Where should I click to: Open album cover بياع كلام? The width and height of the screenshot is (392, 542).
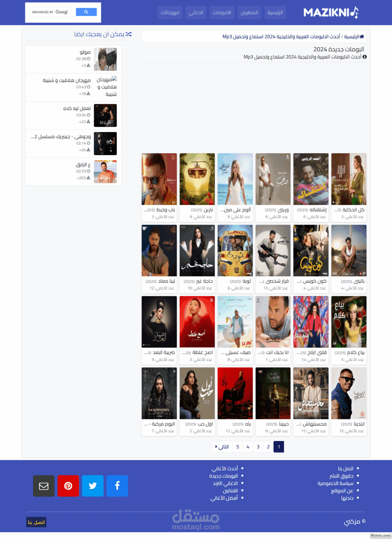pos(349,322)
